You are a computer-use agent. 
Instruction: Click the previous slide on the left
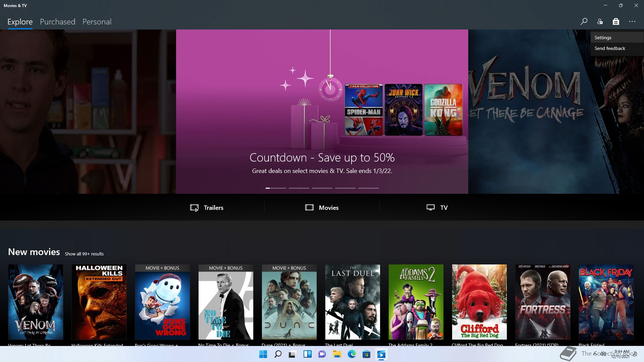[x=88, y=112]
